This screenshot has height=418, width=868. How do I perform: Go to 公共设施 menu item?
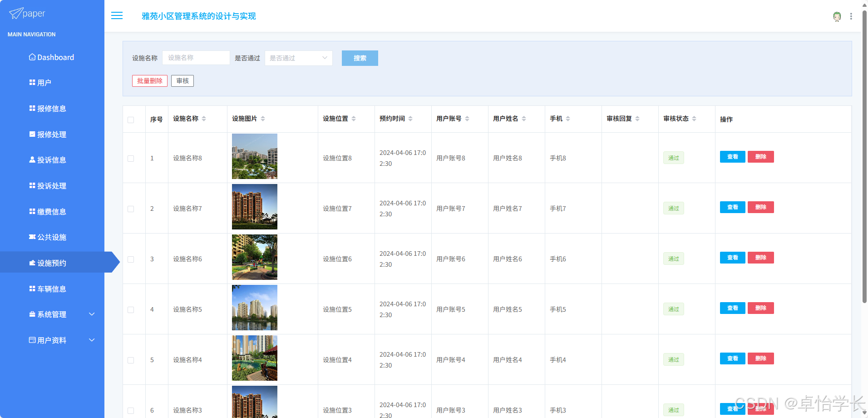pos(52,237)
